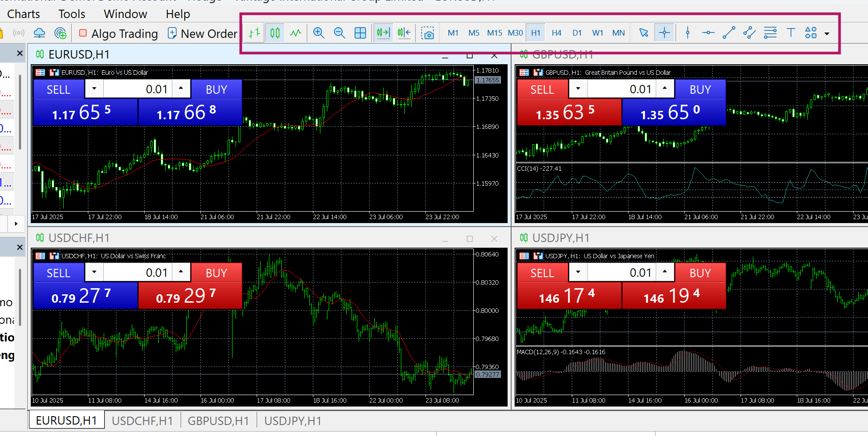
Task: Switch chart to bar chart mode
Action: click(x=254, y=33)
